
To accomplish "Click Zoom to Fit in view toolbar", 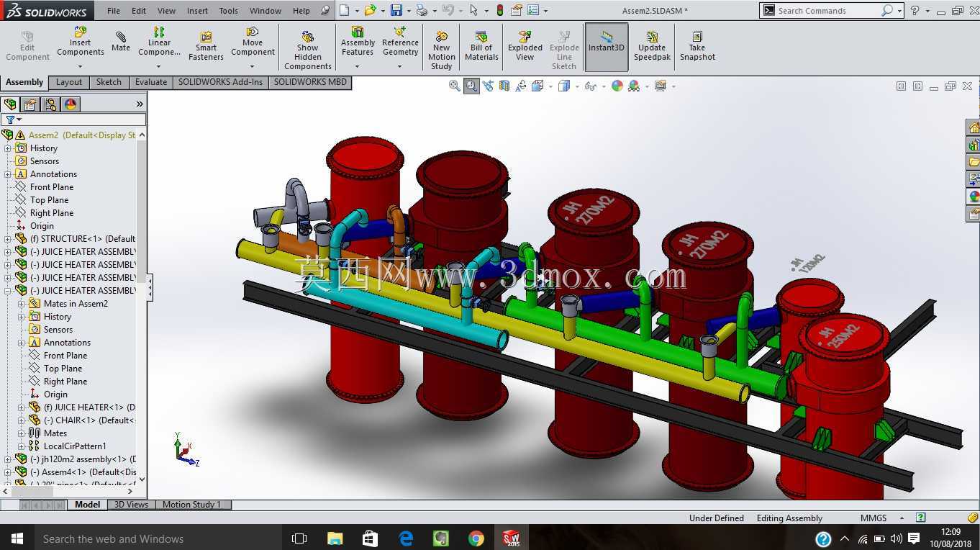I will 455,86.
